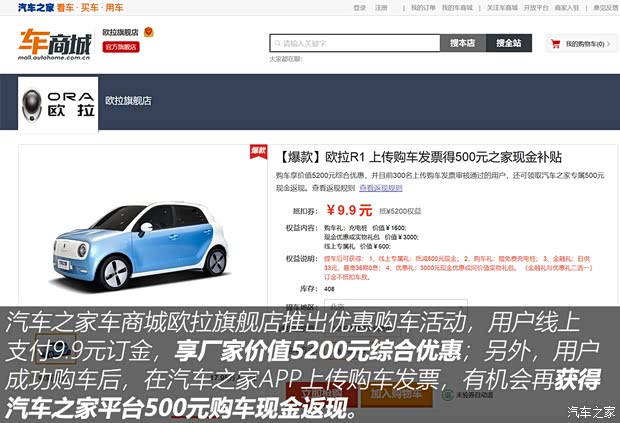Viewport: 620px width, 423px height.
Task: Open 我的车商城 in the top bar
Action: 457,8
